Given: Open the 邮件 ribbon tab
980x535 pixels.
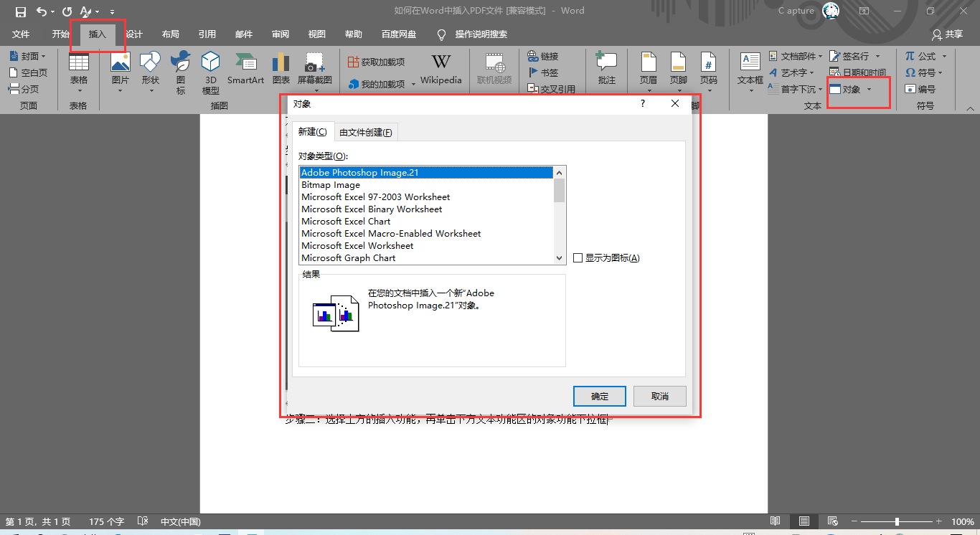Looking at the screenshot, I should click(243, 34).
